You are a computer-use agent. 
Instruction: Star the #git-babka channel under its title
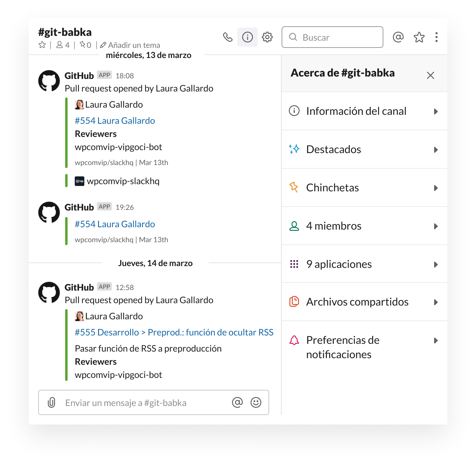42,45
